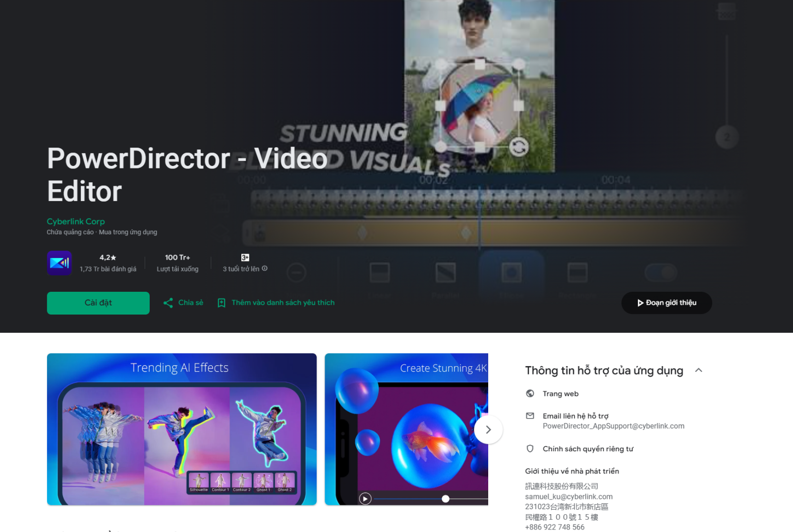Click the Mua trong ứng dụng text
This screenshot has height=532, width=793.
[128, 232]
